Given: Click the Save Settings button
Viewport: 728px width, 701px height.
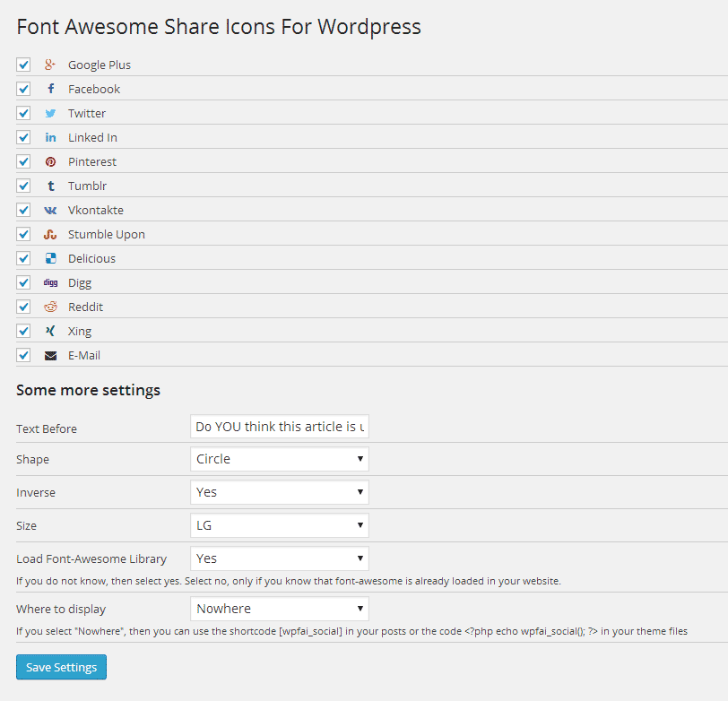Looking at the screenshot, I should 61,667.
